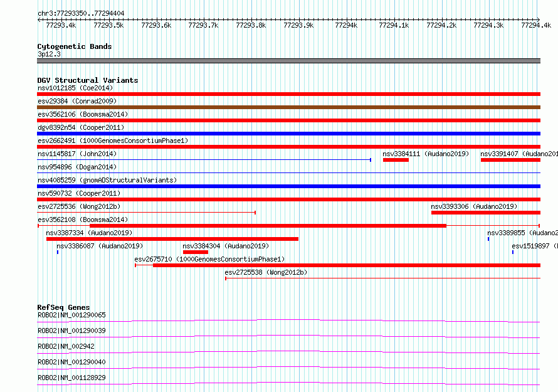Click the 77293.4k ruler tick label

pyautogui.click(x=61, y=25)
